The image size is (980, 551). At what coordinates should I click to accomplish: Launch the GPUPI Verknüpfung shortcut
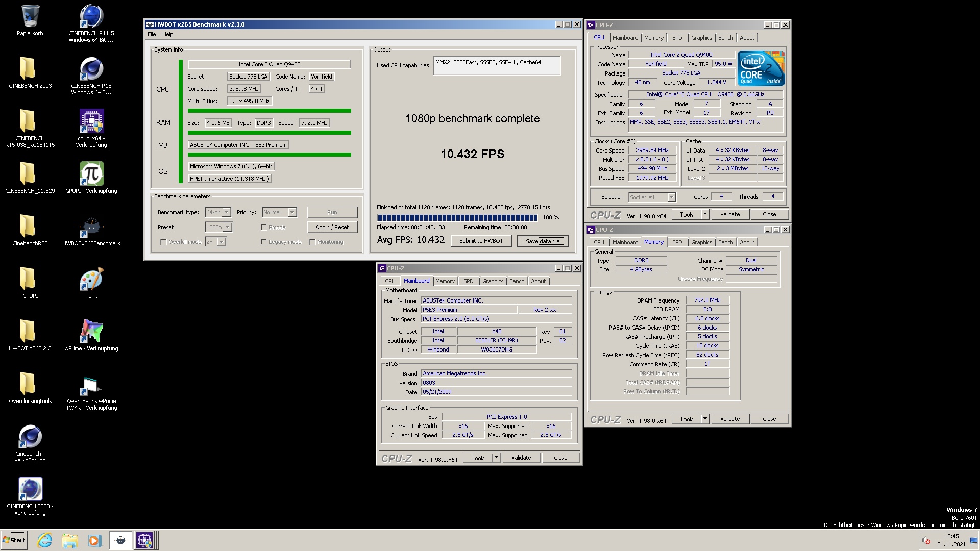click(91, 178)
